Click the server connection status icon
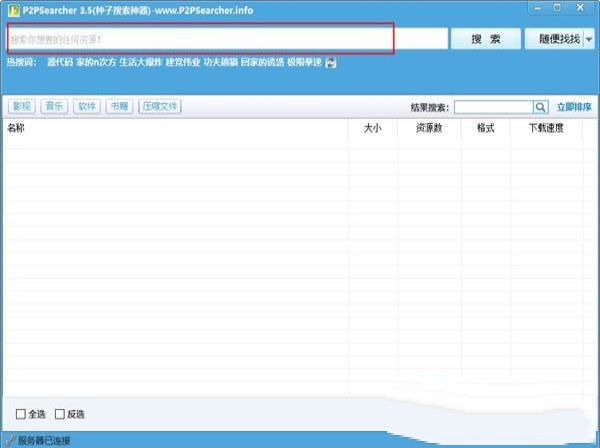This screenshot has height=448, width=600. click(x=10, y=440)
